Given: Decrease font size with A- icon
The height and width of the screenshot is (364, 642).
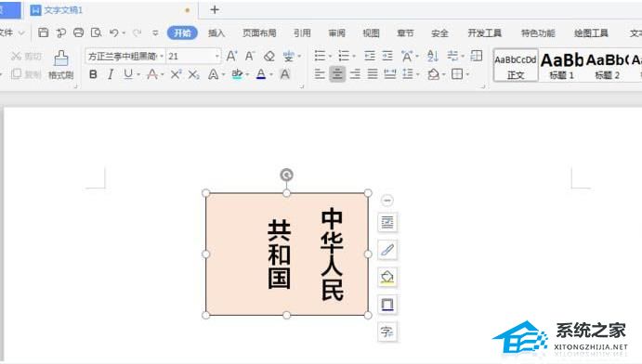Looking at the screenshot, I should (x=249, y=56).
